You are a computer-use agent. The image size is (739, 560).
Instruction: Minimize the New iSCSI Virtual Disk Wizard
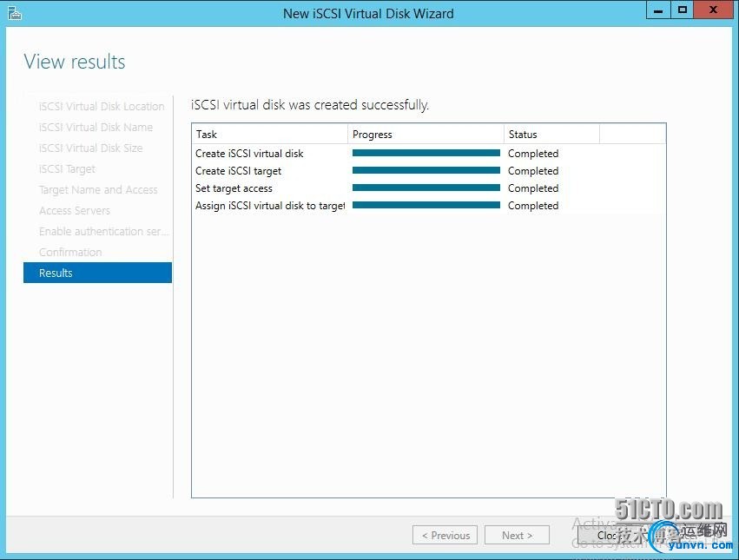(x=658, y=10)
